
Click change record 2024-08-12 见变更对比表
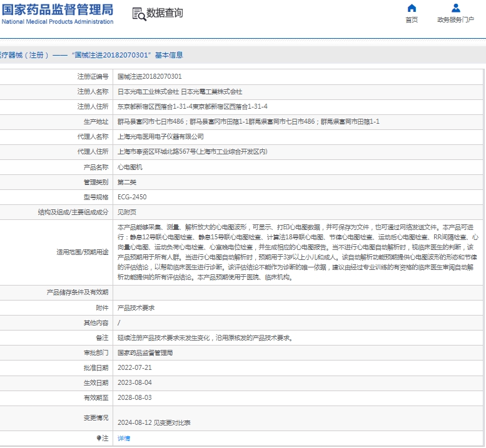pyautogui.click(x=154, y=422)
